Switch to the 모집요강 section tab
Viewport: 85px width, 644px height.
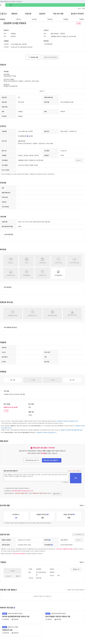[x=2, y=19]
